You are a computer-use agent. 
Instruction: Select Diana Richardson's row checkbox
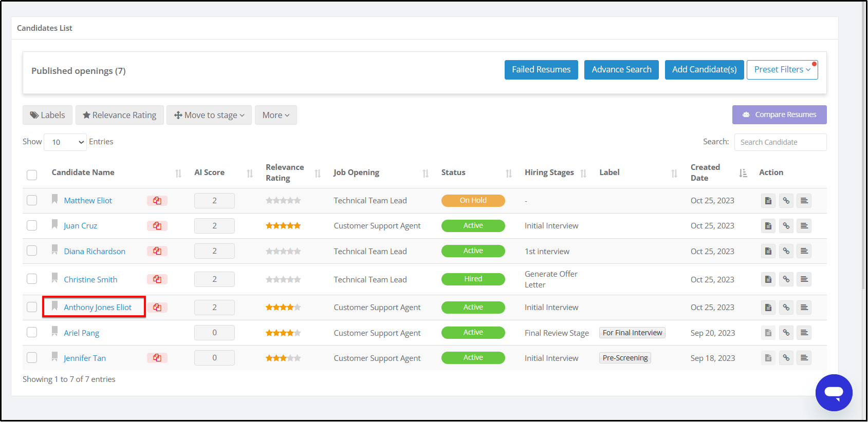tap(32, 251)
